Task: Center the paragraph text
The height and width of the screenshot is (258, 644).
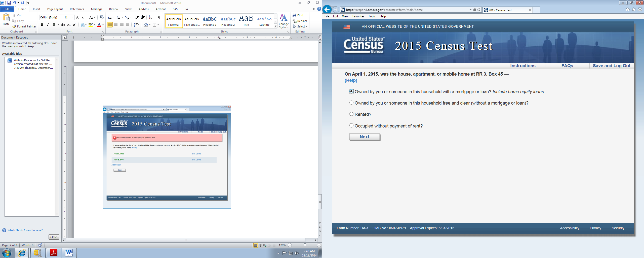Action: click(116, 25)
